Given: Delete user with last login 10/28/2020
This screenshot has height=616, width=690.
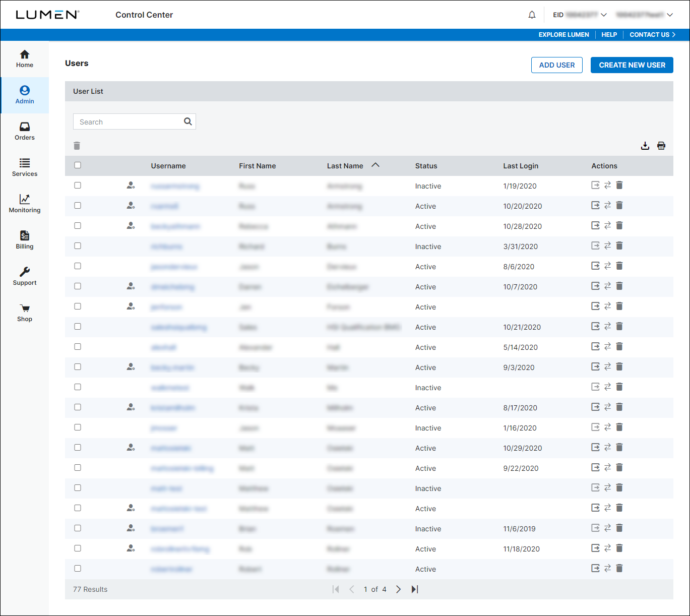Looking at the screenshot, I should pyautogui.click(x=619, y=225).
